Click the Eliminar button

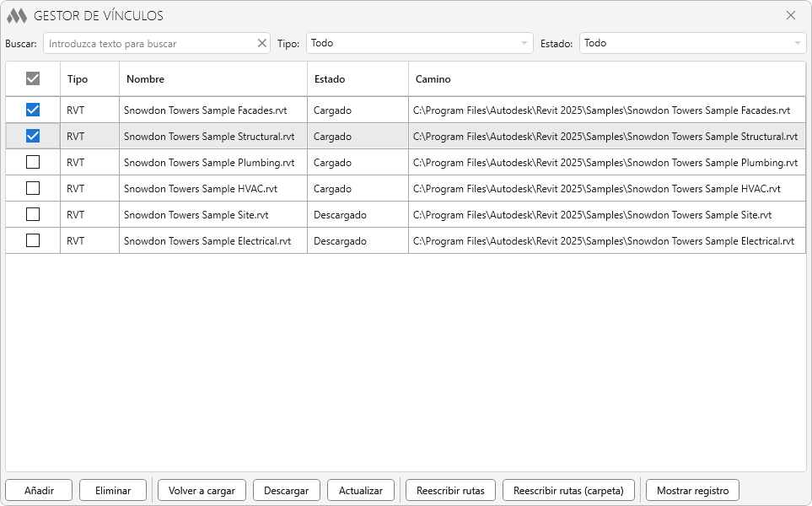pyautogui.click(x=113, y=490)
